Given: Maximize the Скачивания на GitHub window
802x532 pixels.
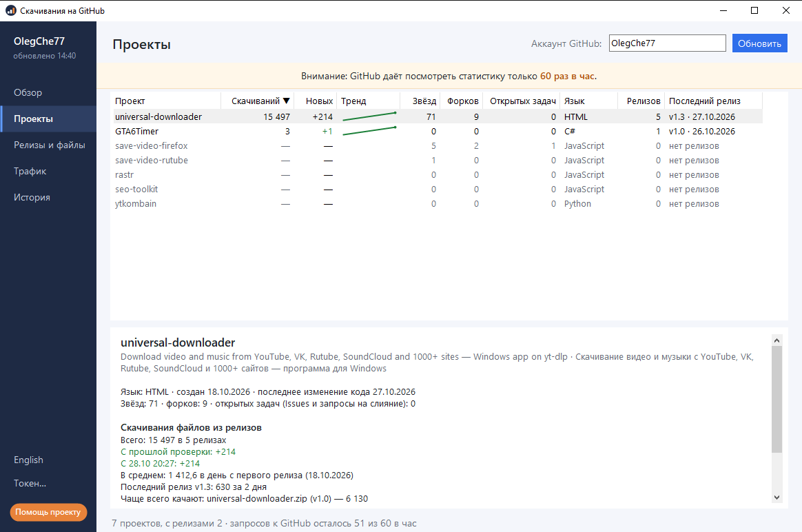Looking at the screenshot, I should click(x=754, y=10).
